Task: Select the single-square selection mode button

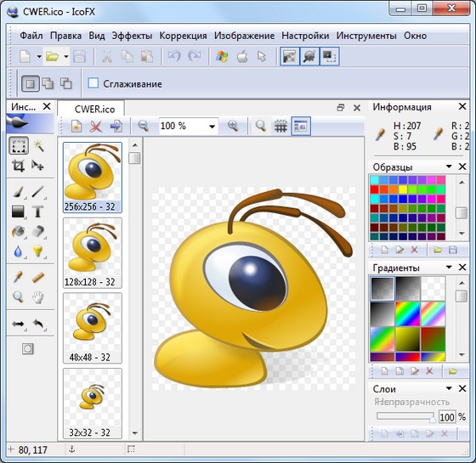Action: [30, 83]
